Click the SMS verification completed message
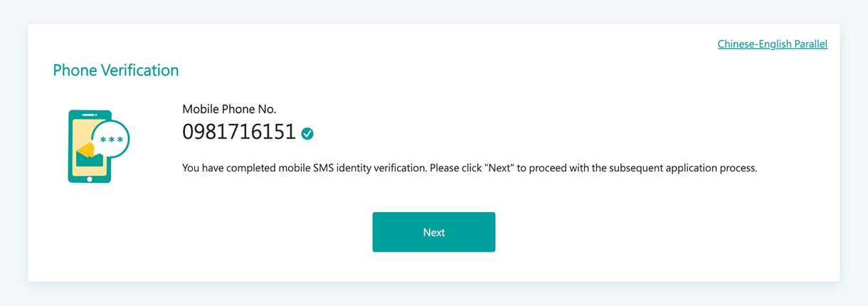 click(470, 169)
